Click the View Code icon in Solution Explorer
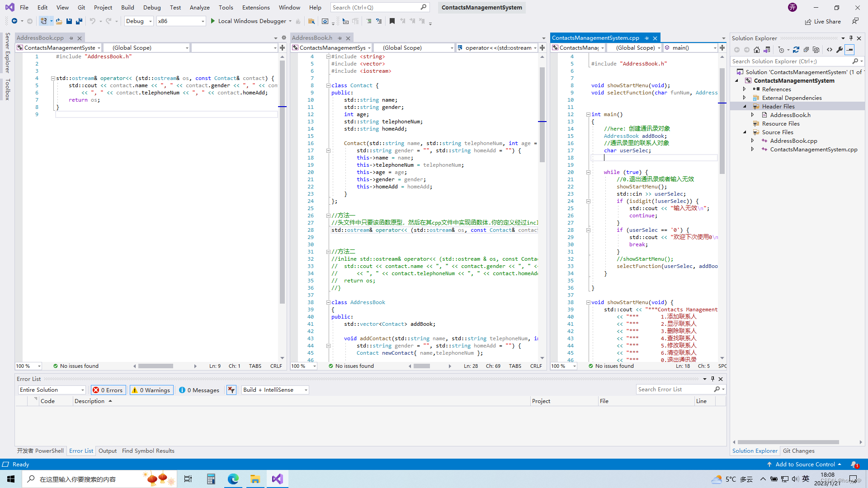This screenshot has height=488, width=868. pyautogui.click(x=830, y=50)
